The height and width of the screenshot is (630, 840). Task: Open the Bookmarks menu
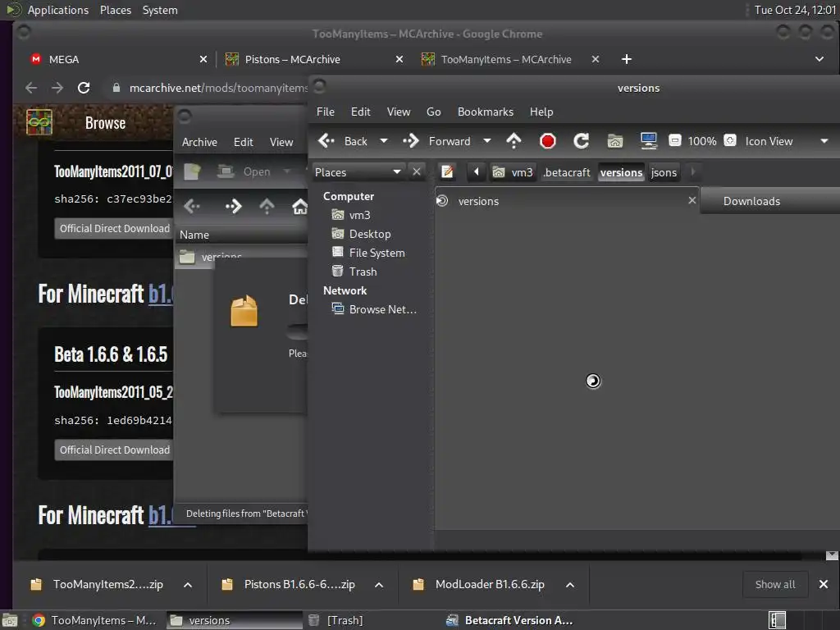(x=486, y=112)
